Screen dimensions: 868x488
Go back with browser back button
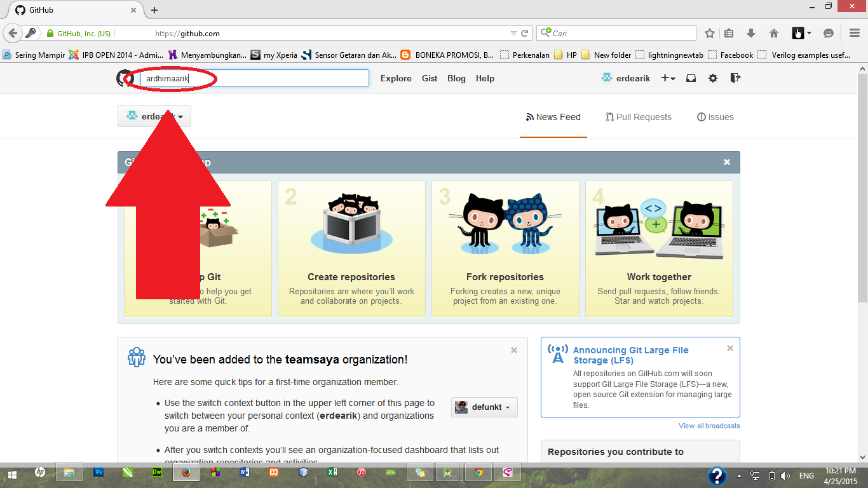(13, 33)
